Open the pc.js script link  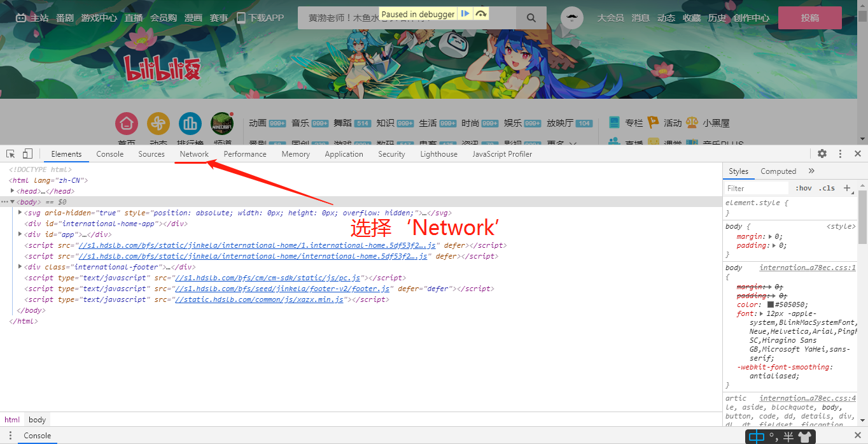pyautogui.click(x=268, y=278)
